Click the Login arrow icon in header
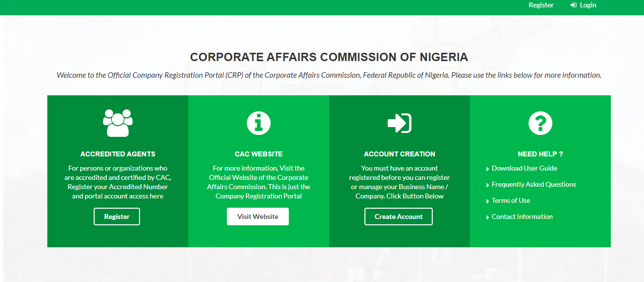 click(573, 5)
